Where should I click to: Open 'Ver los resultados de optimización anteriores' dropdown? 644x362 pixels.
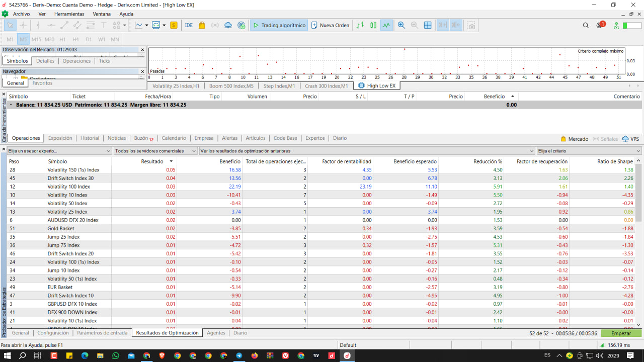click(x=367, y=151)
